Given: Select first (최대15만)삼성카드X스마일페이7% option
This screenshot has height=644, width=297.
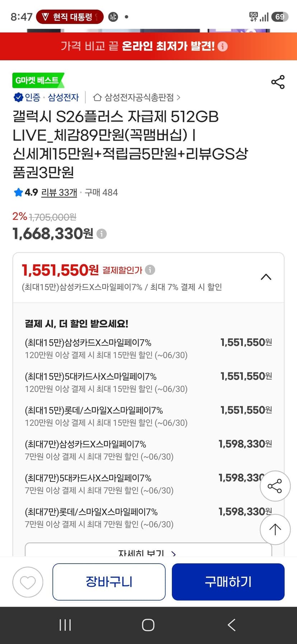Looking at the screenshot, I should click(148, 348).
